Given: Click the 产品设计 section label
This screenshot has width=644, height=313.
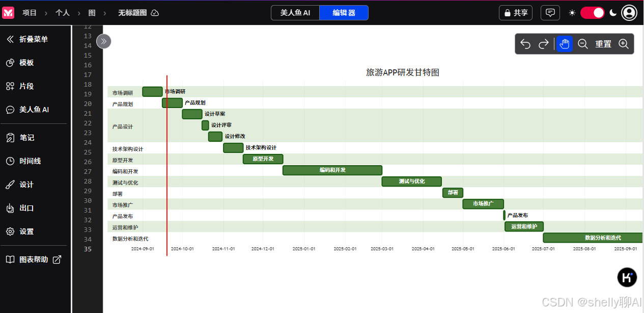Looking at the screenshot, I should pos(123,126).
